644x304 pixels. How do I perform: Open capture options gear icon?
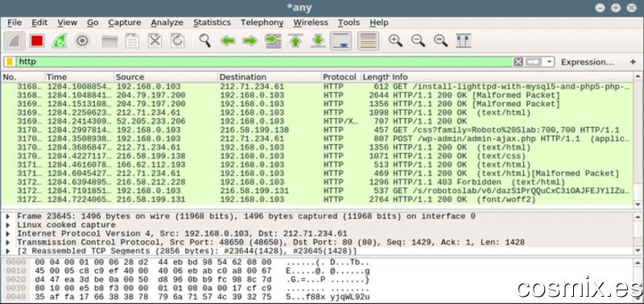pyautogui.click(x=82, y=41)
